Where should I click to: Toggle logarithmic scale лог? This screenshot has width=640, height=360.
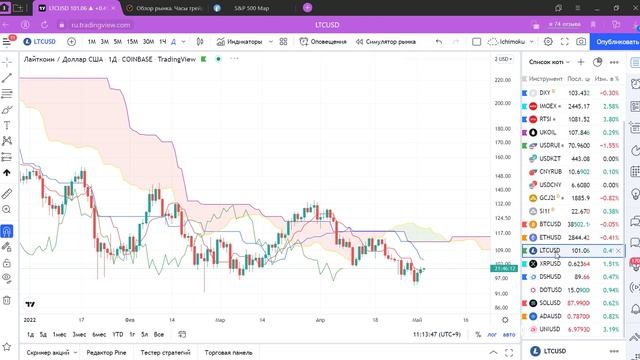click(x=492, y=334)
